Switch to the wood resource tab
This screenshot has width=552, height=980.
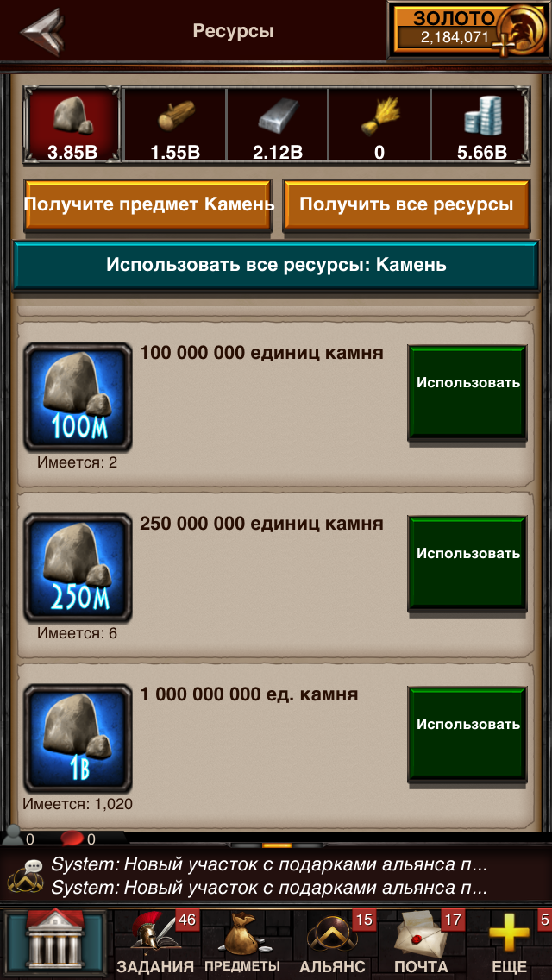click(x=175, y=126)
